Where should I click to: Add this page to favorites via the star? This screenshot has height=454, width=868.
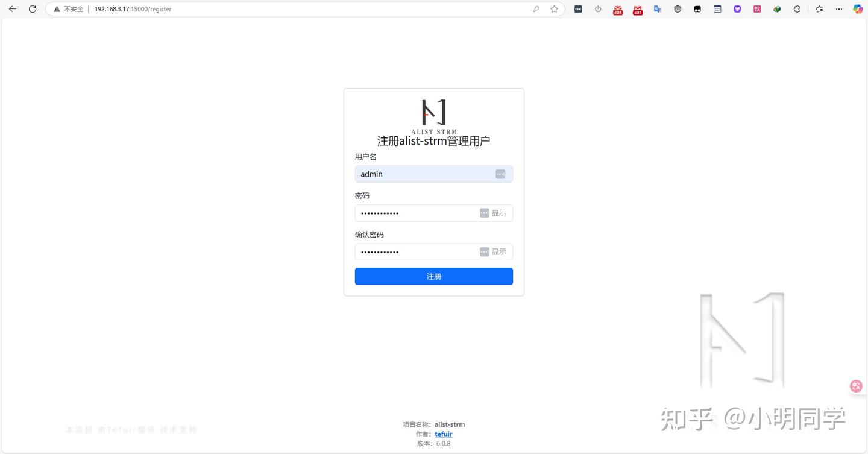(553, 9)
